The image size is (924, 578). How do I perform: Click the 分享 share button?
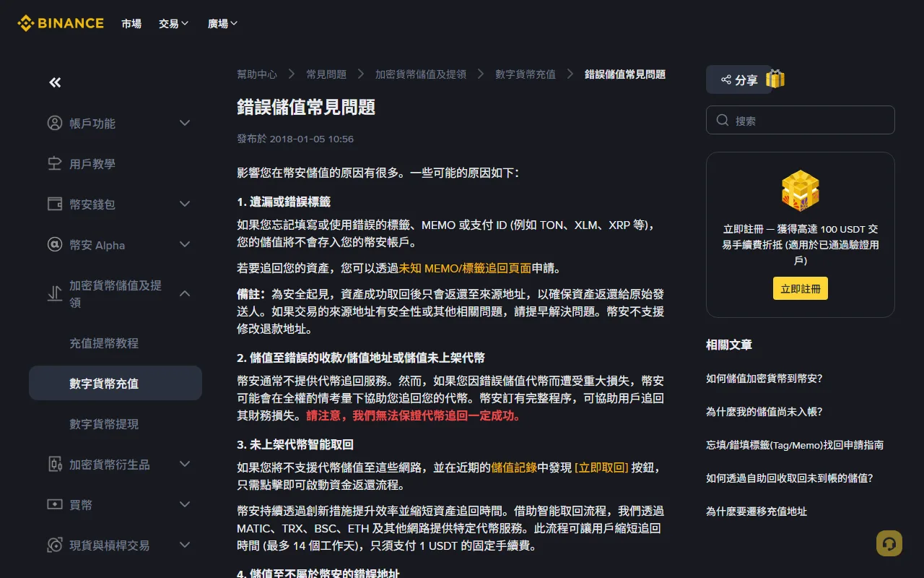click(739, 79)
